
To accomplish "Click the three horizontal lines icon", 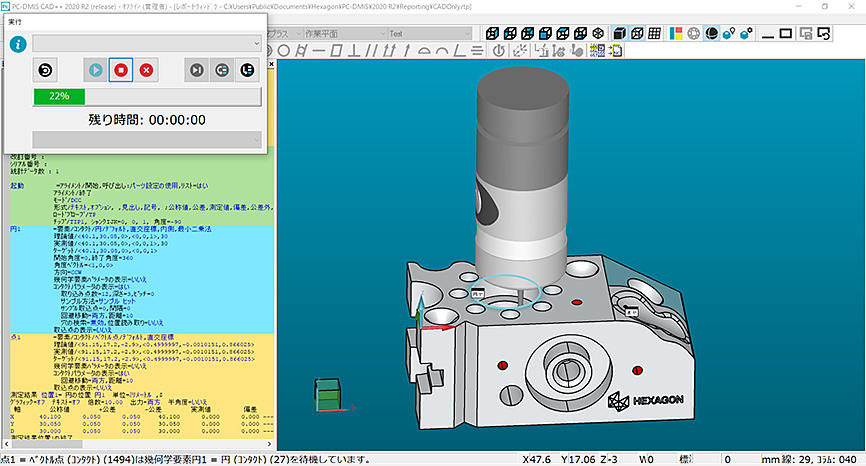I will (477, 51).
